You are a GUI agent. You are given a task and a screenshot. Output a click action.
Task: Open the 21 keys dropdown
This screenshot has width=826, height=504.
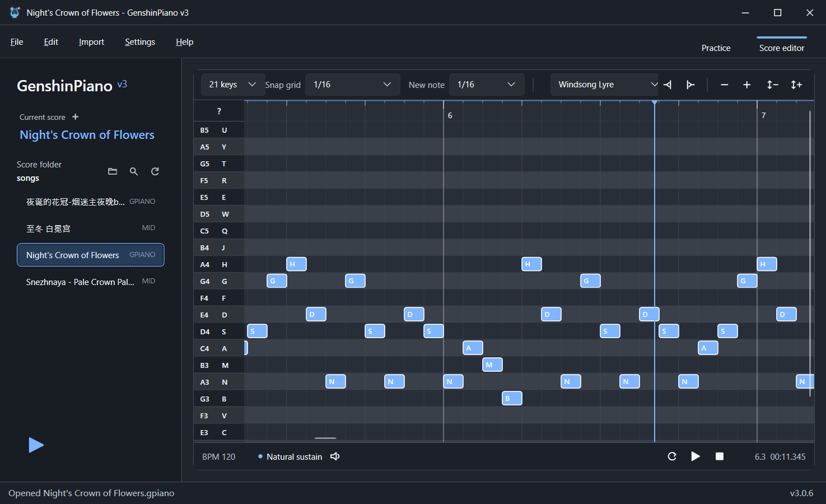click(x=232, y=85)
